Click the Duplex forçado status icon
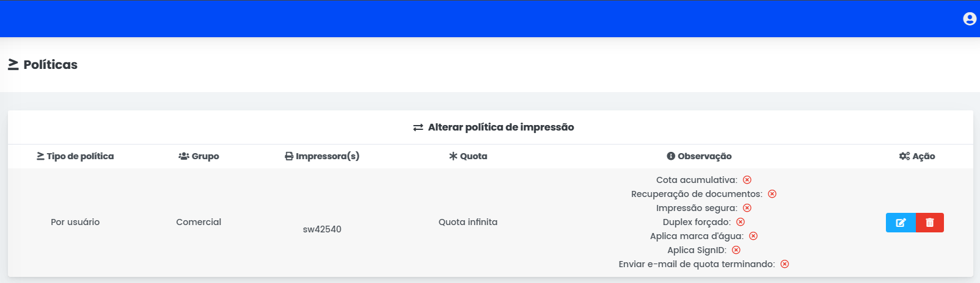Screen dimensions: 980x283 [740, 222]
